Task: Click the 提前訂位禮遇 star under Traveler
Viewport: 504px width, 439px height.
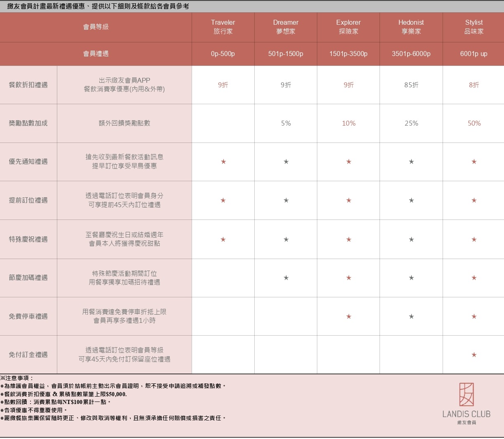Action: [223, 200]
